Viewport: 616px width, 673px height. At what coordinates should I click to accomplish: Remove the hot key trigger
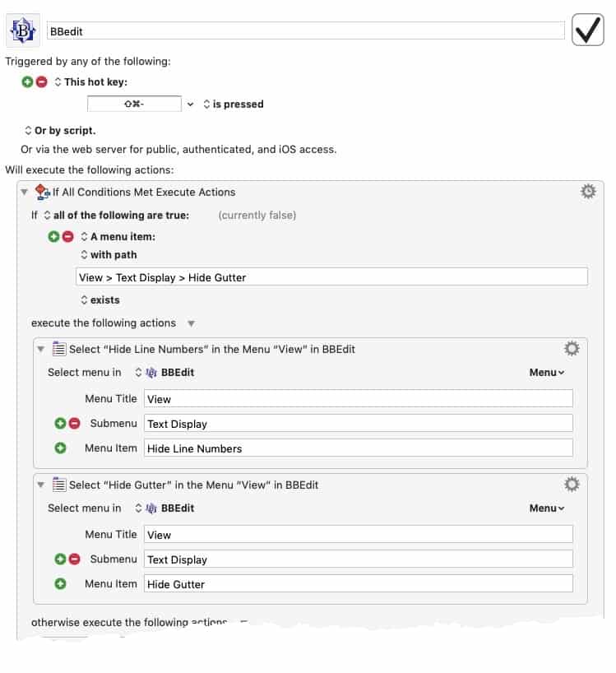pos(42,81)
